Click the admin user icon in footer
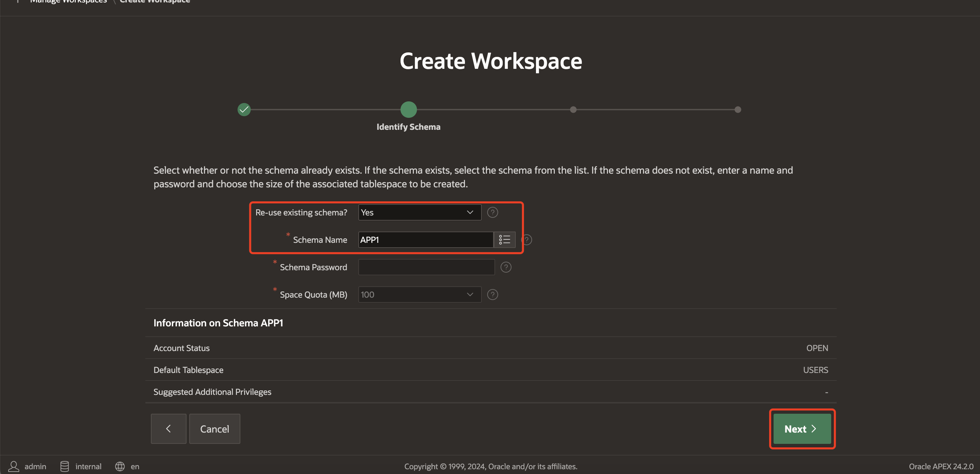Screen dimensions: 980x474 coord(14,466)
